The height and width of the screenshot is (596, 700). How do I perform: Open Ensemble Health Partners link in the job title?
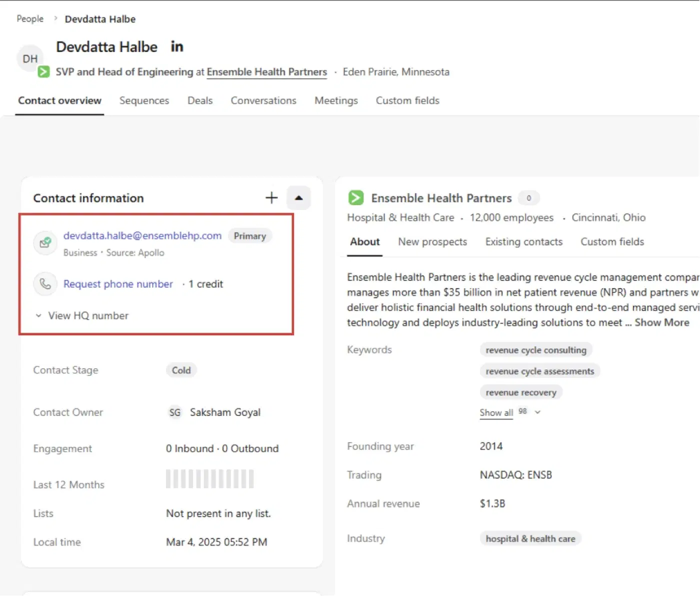tap(267, 72)
